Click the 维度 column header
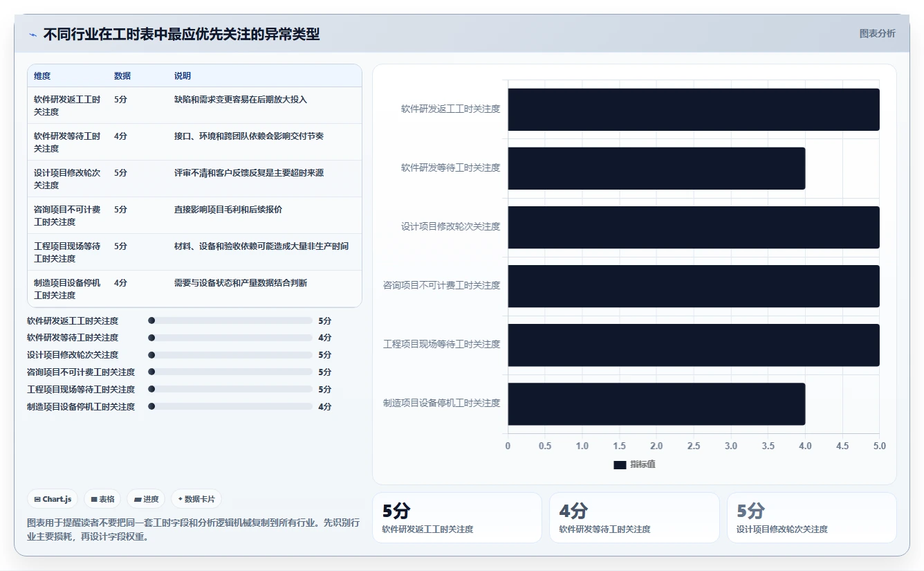This screenshot has height=571, width=924. (42, 75)
